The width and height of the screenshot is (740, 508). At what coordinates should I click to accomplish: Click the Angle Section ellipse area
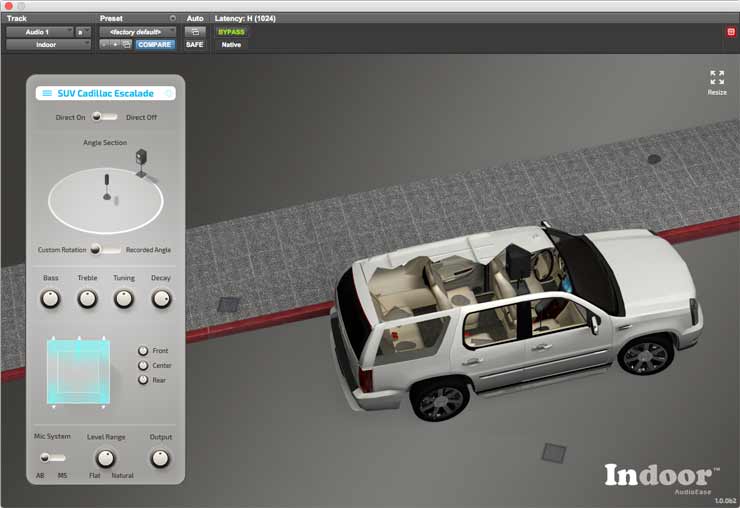tap(106, 201)
